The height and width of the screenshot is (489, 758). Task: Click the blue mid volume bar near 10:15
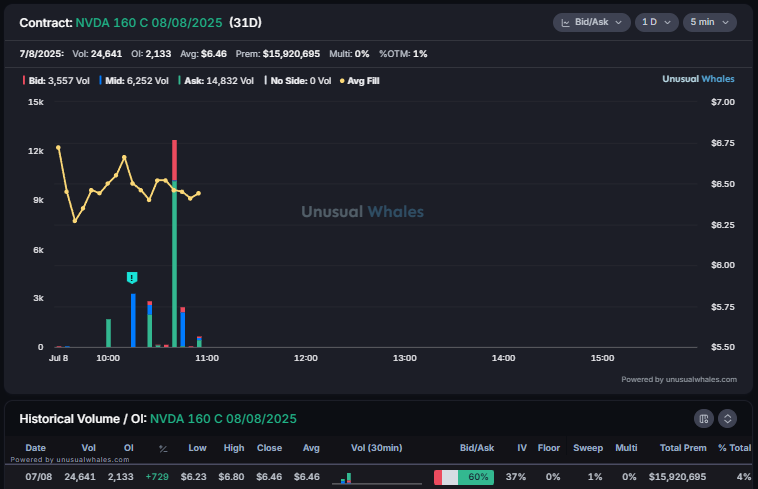coord(133,320)
